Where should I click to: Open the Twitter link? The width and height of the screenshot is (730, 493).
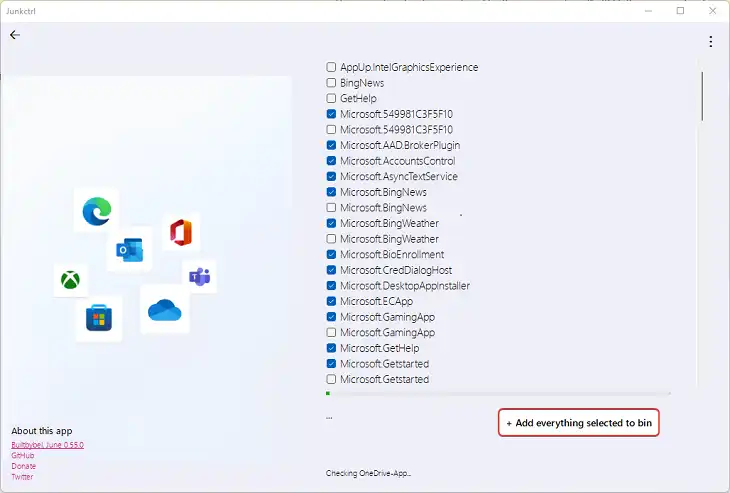pos(22,477)
